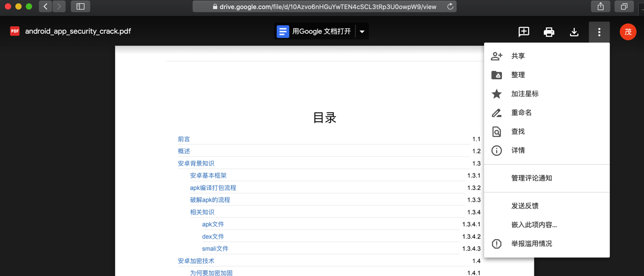Screen dimensions: 644x276
Task: Click section number 1.3.1
Action: pyautogui.click(x=474, y=176)
